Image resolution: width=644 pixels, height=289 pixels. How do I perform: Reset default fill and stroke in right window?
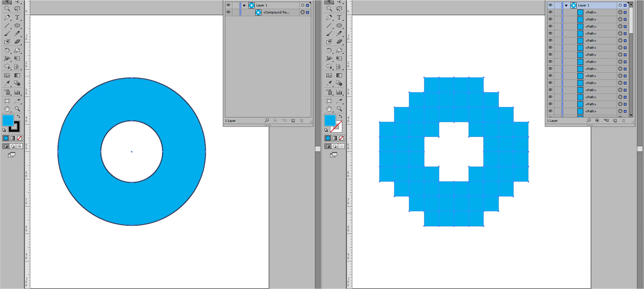326,130
